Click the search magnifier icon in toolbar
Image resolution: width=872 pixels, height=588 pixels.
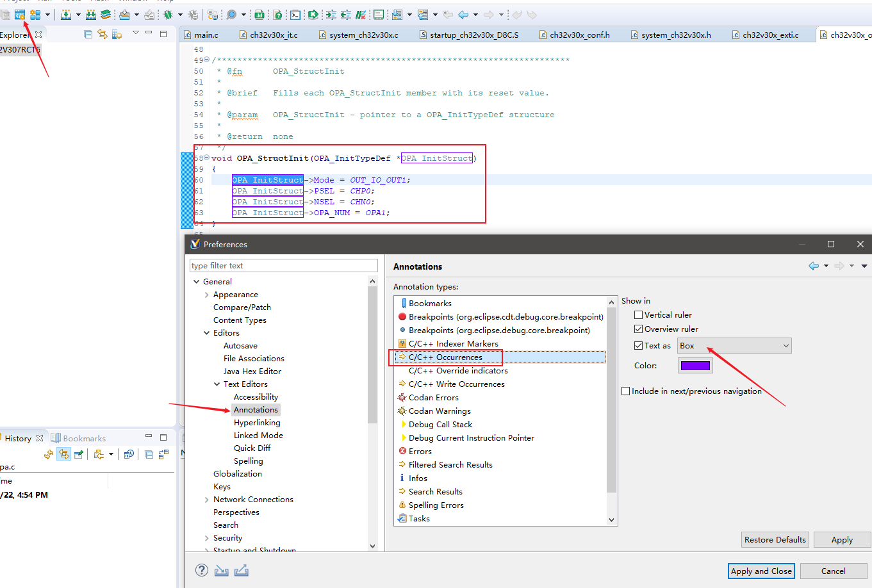pyautogui.click(x=231, y=14)
